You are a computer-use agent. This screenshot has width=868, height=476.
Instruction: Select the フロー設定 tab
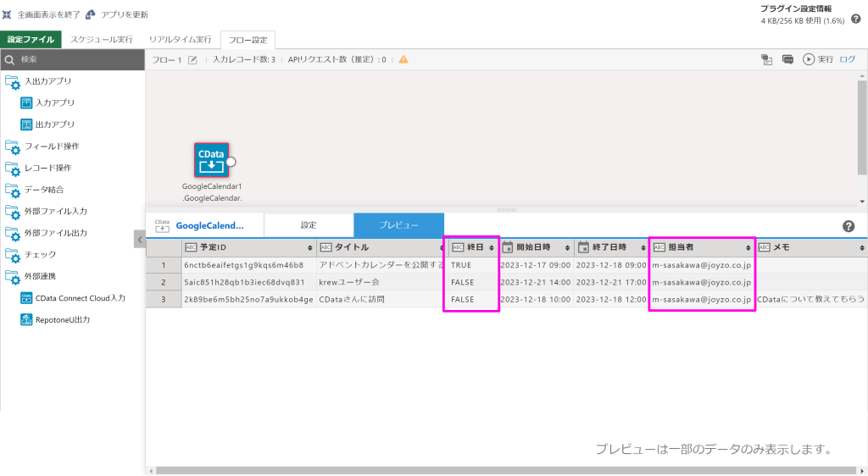coord(248,40)
